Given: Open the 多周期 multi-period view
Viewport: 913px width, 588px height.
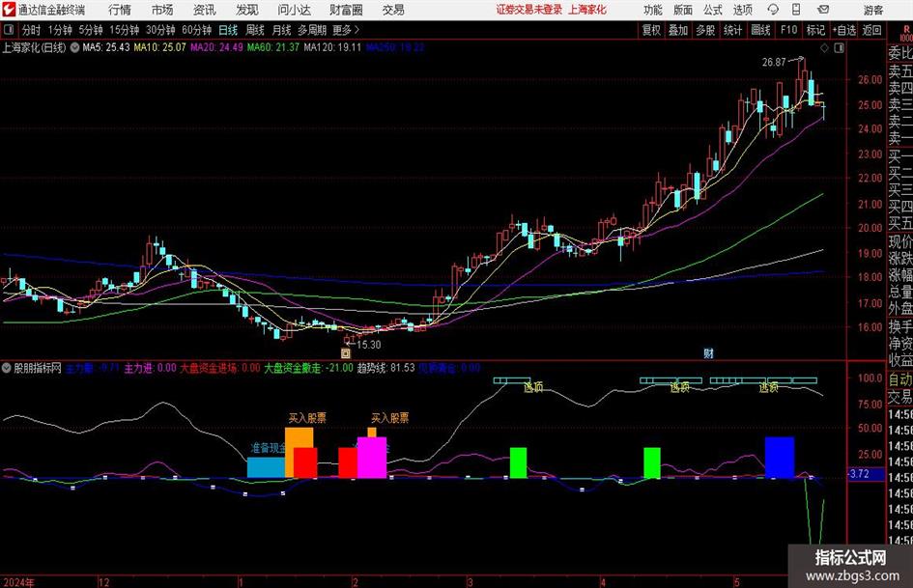Looking at the screenshot, I should point(311,30).
